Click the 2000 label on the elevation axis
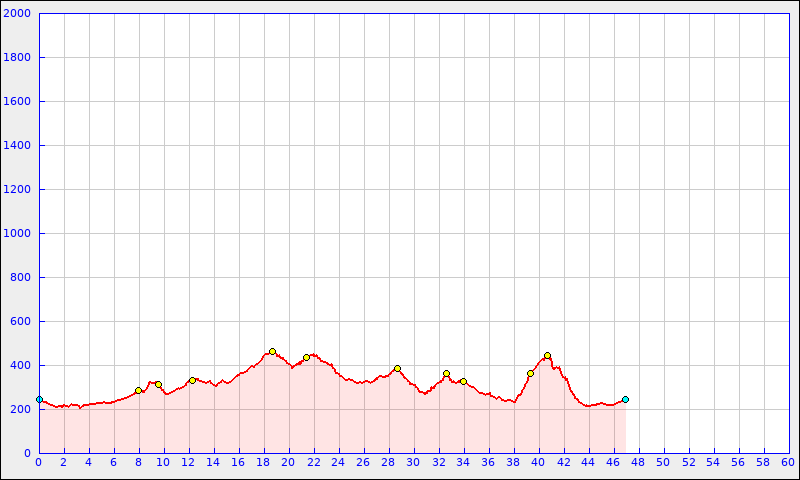Viewport: 800px width, 480px height. click(18, 14)
